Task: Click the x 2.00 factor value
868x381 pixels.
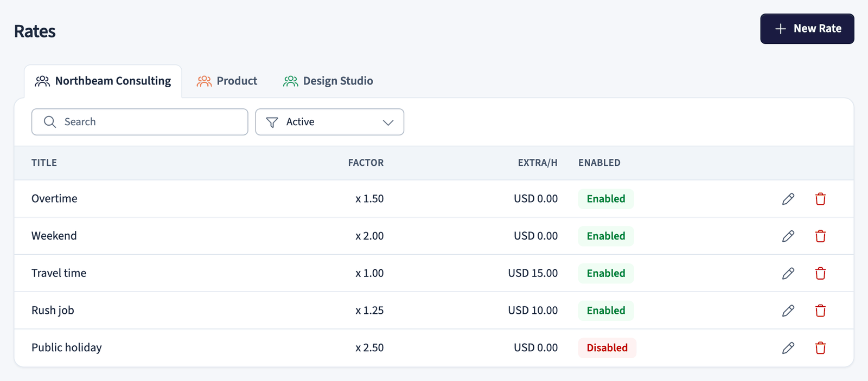Action: [x=369, y=236]
